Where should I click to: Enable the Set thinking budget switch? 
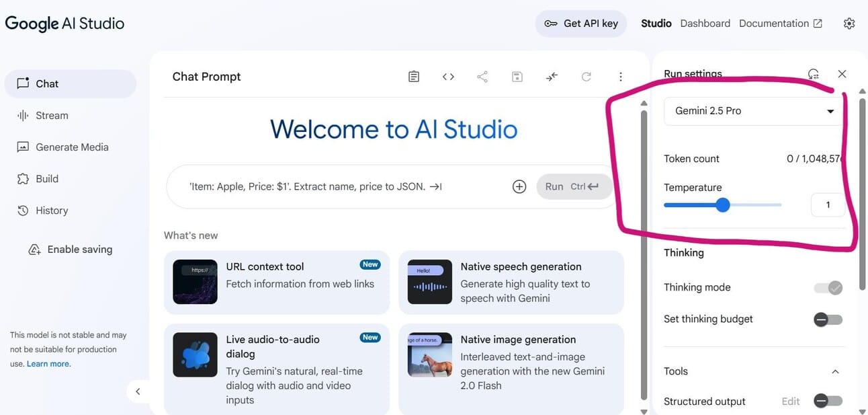828,319
